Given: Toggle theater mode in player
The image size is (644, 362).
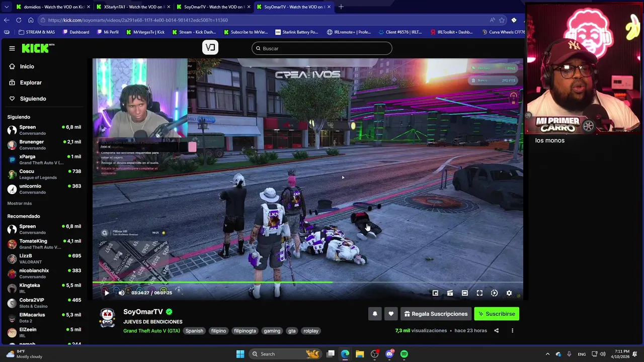Looking at the screenshot, I should point(465,293).
